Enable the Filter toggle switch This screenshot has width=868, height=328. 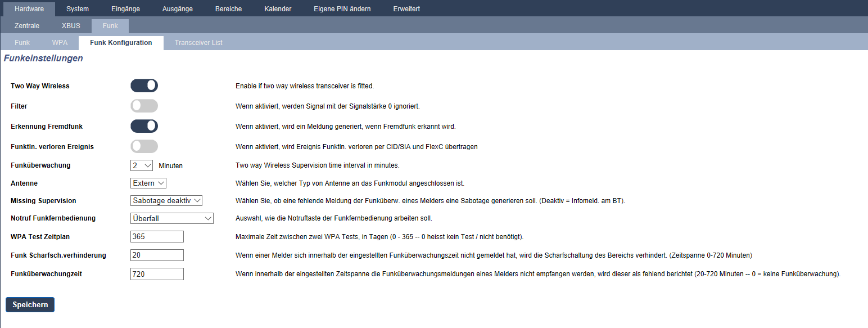coord(144,106)
